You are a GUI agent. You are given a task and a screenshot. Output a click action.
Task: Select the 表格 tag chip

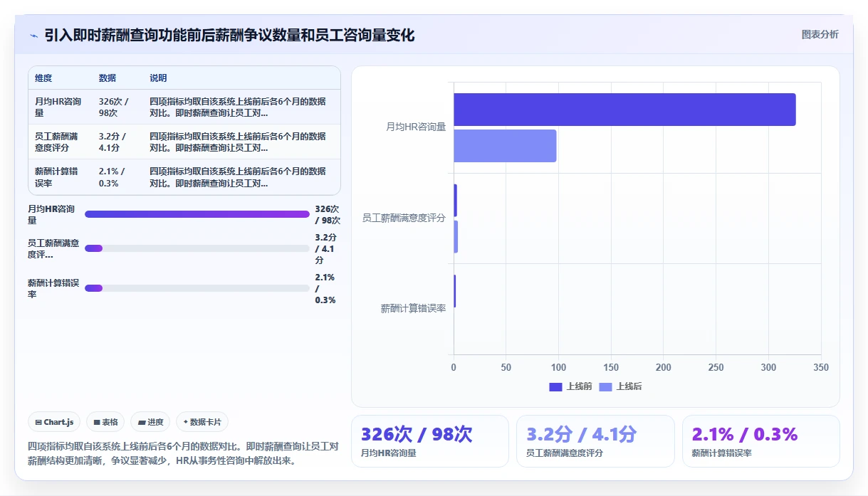[x=105, y=422]
